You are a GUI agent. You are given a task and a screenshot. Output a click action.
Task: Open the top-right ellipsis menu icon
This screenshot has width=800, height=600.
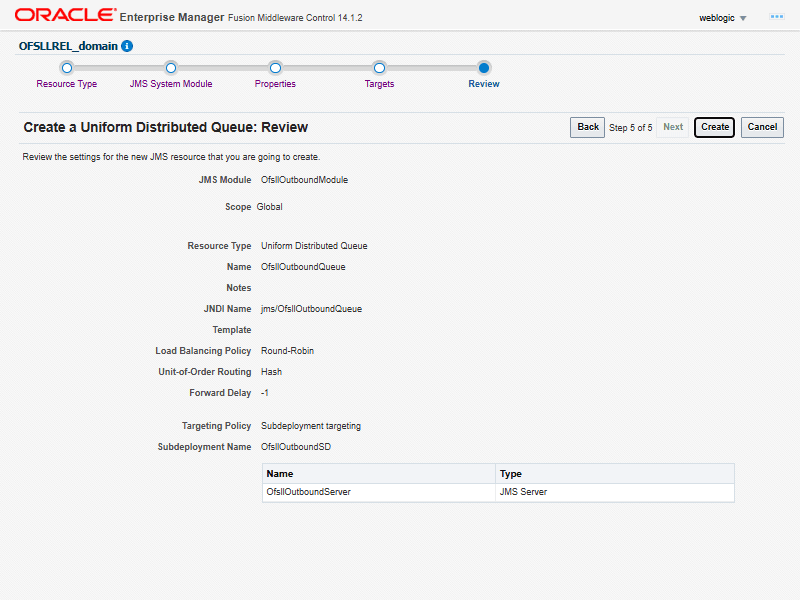click(776, 17)
